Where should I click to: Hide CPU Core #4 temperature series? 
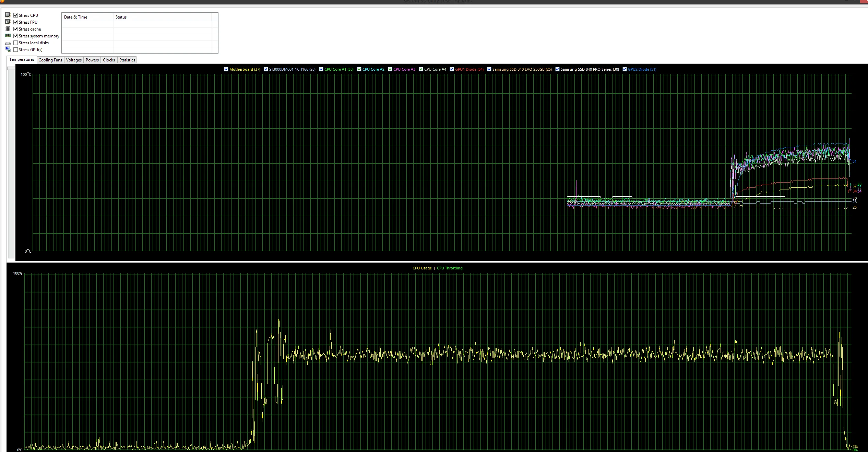(x=421, y=69)
